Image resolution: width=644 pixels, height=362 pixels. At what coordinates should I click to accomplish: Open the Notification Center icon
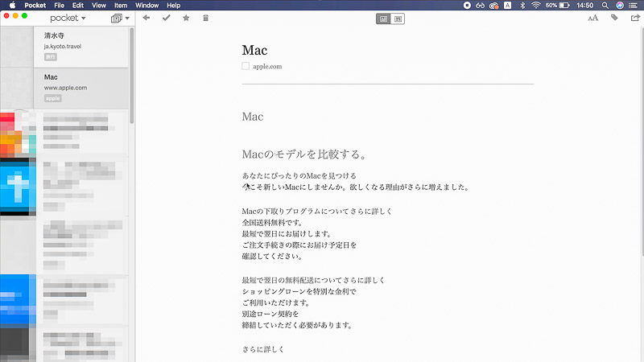point(634,6)
